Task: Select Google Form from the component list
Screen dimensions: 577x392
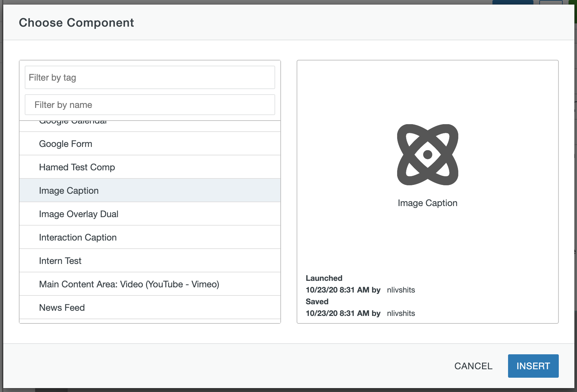Action: coord(150,144)
